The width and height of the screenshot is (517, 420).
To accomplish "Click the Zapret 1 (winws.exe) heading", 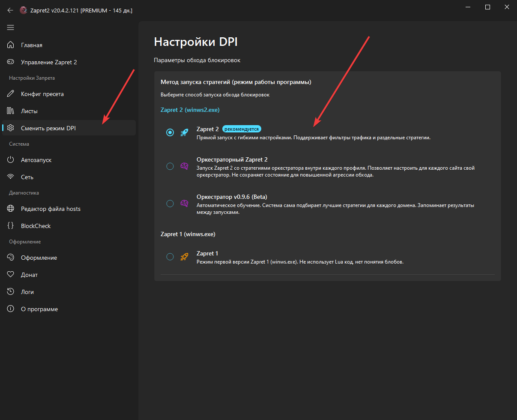I will pos(188,234).
